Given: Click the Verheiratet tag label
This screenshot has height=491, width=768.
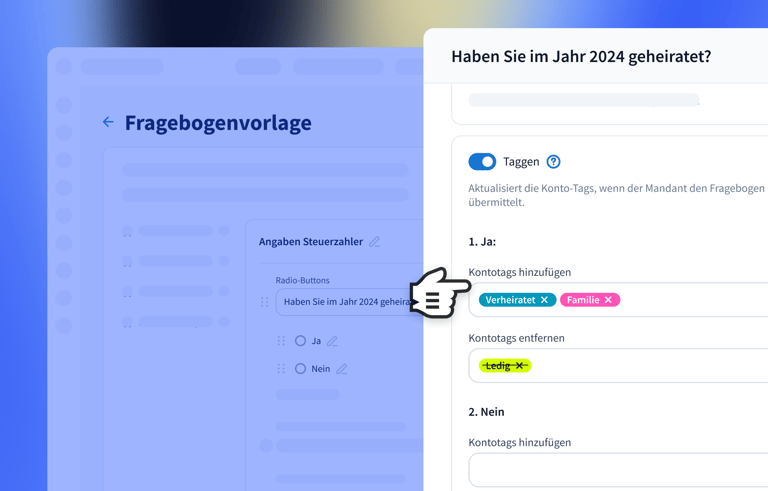Looking at the screenshot, I should [x=510, y=300].
